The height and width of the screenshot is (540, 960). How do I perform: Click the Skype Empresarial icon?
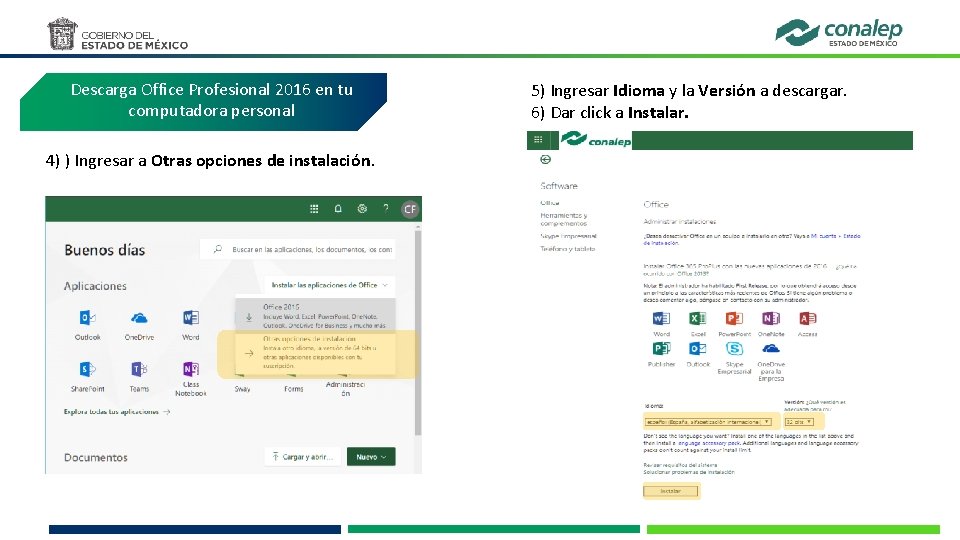pos(734,348)
